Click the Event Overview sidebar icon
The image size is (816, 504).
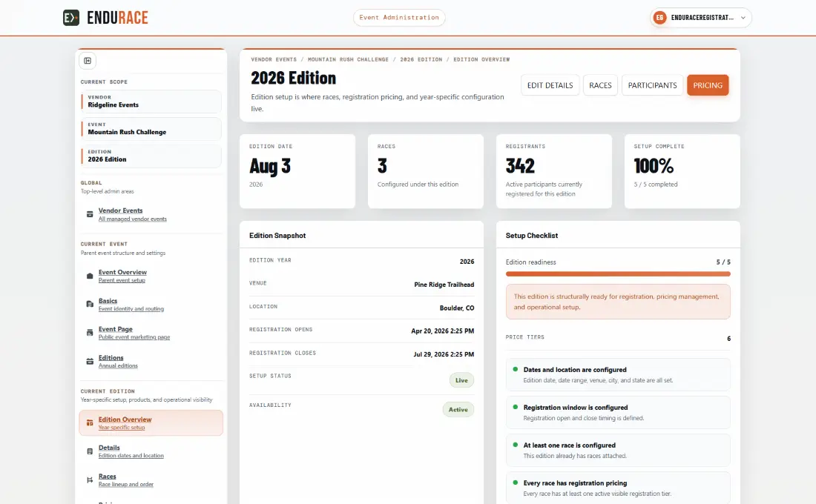coord(90,276)
